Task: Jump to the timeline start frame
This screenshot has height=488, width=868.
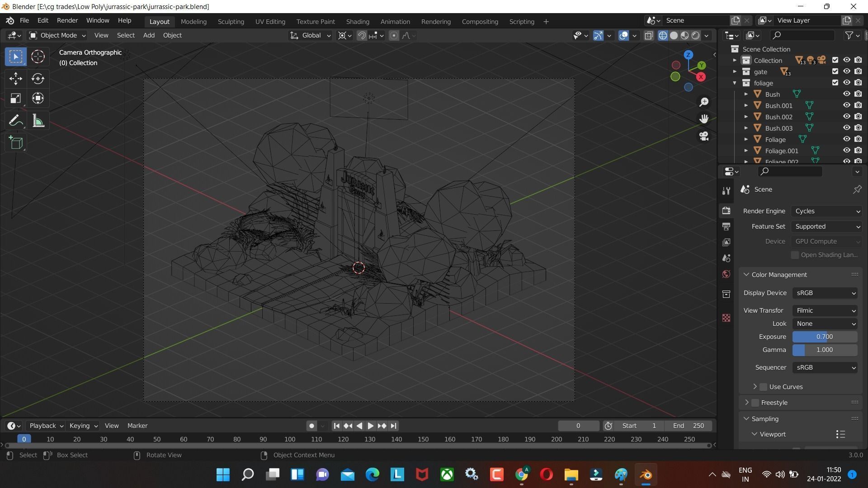Action: (x=336, y=426)
